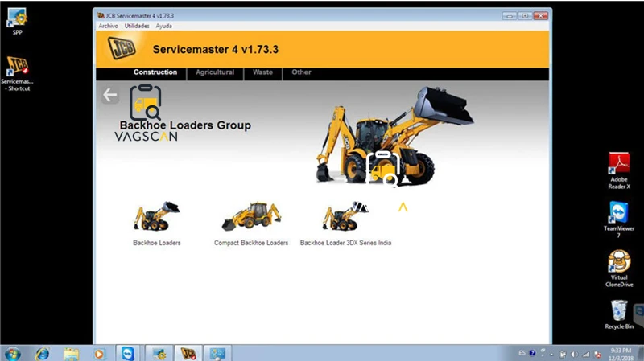Screen dimensions: 644x361
Task: Select the Backhoe Loaders machine thumbnail
Action: point(156,215)
